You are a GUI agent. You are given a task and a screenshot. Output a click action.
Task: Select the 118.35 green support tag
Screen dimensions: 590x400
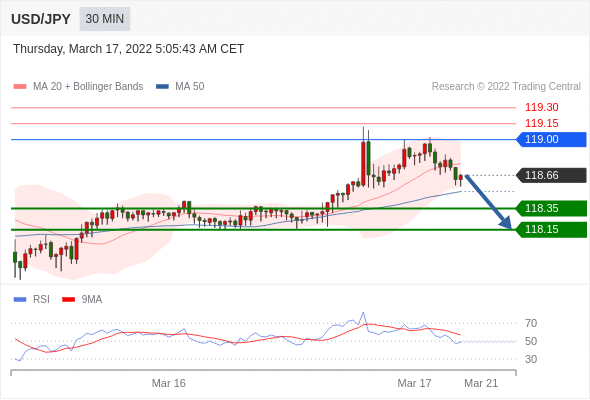coord(551,208)
